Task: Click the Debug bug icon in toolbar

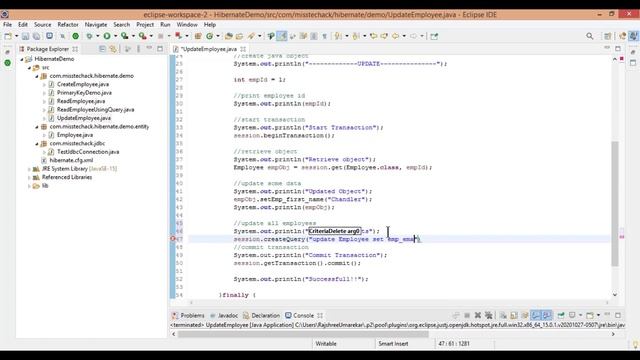Action: click(x=89, y=36)
